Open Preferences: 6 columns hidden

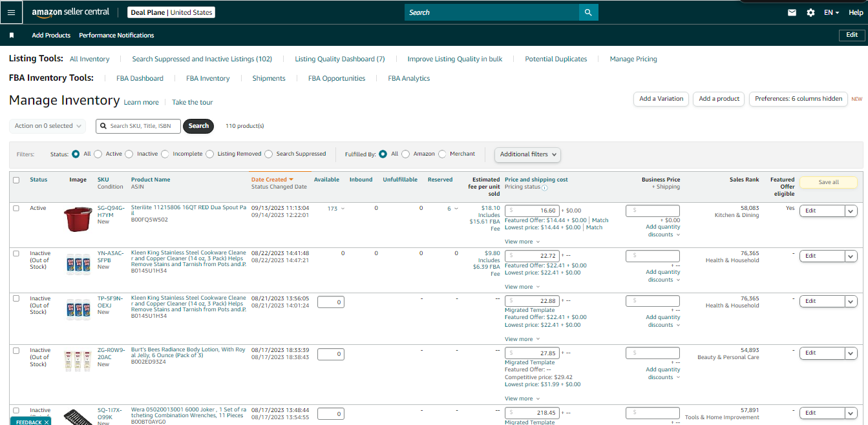point(799,99)
